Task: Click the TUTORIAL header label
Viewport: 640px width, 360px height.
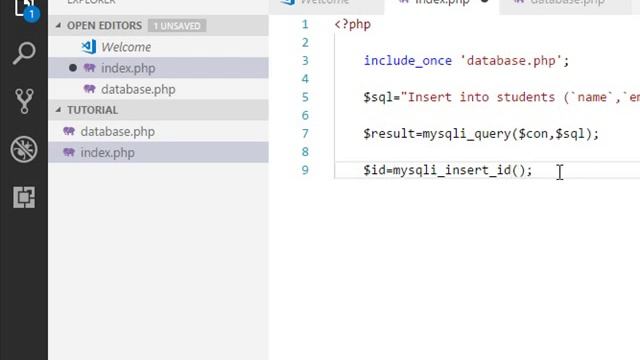Action: click(x=93, y=110)
